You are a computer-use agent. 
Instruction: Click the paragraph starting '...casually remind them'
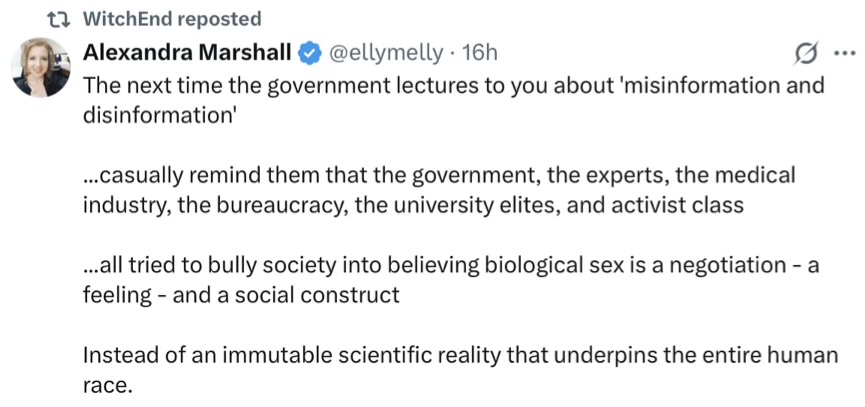point(440,190)
